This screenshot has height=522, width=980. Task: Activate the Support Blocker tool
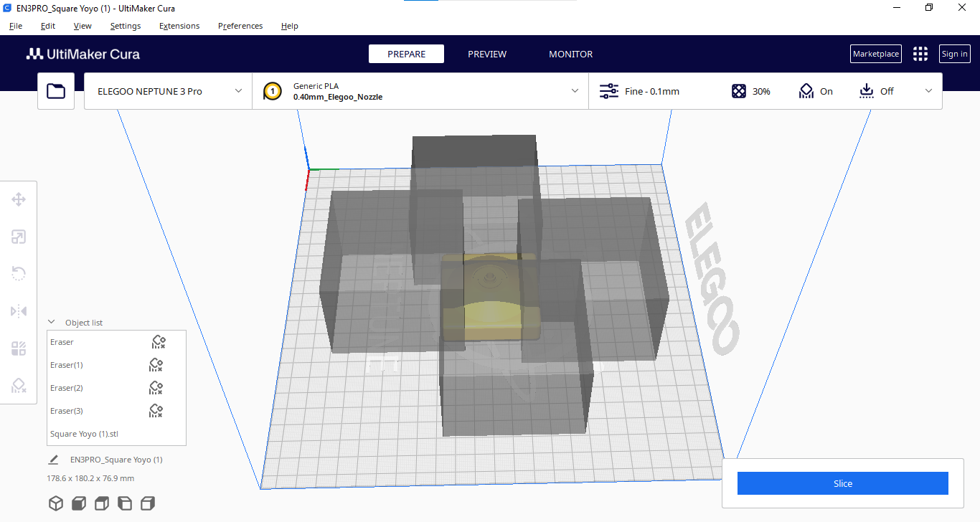[x=18, y=386]
